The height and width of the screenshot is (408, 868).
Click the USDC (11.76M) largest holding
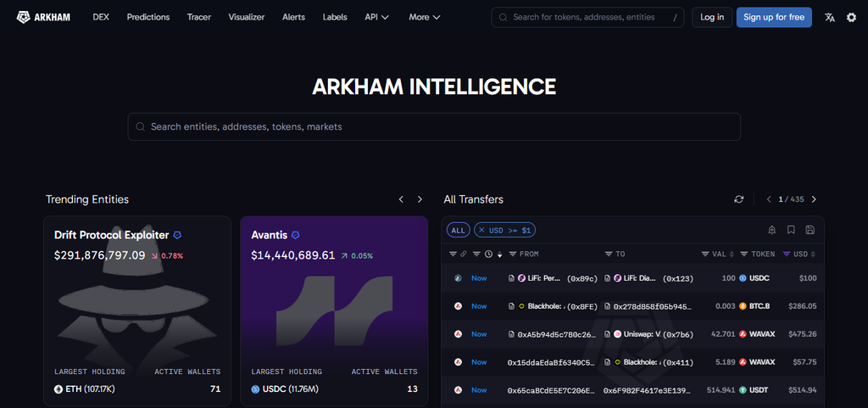[285, 389]
